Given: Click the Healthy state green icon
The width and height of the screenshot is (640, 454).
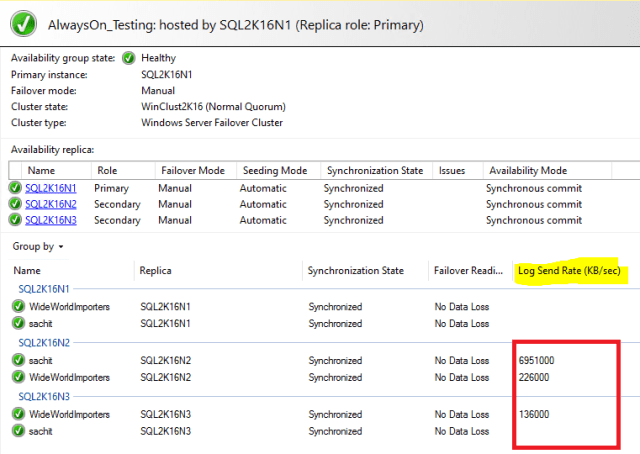Looking at the screenshot, I should coord(129,58).
